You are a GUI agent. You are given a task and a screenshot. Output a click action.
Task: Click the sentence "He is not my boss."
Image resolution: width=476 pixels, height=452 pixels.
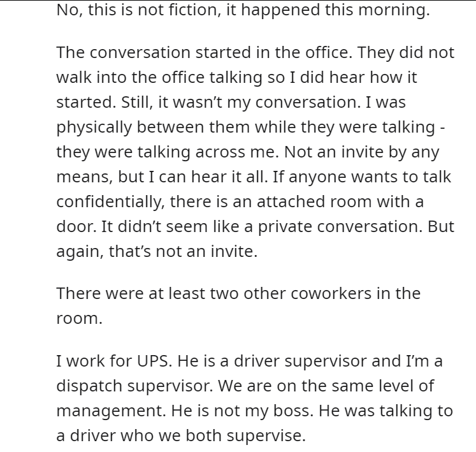click(x=242, y=411)
